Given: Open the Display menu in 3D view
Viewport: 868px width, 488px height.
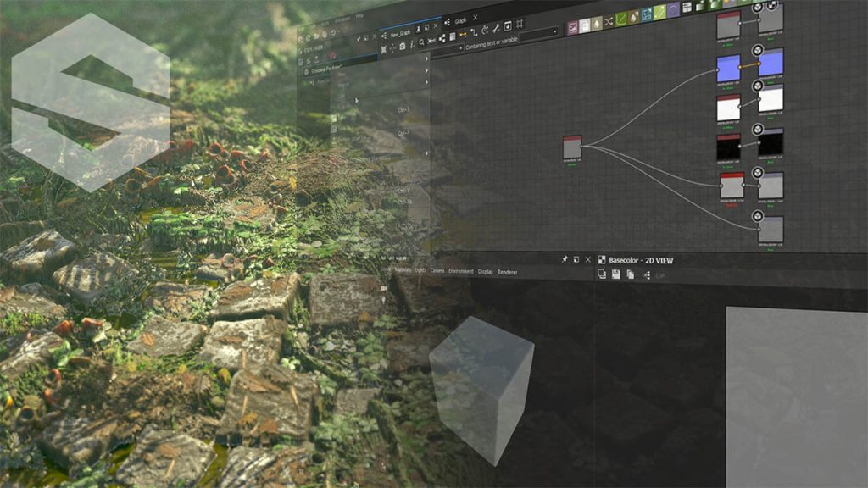Looking at the screenshot, I should (485, 272).
